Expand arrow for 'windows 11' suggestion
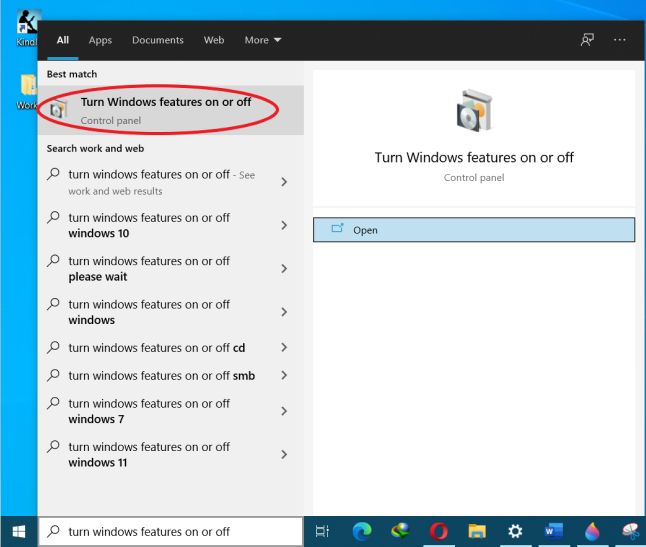 point(284,454)
